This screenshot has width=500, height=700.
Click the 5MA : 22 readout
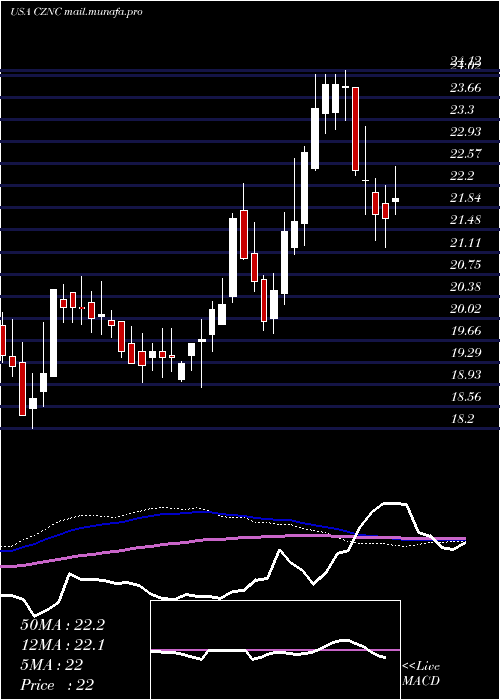(x=52, y=665)
